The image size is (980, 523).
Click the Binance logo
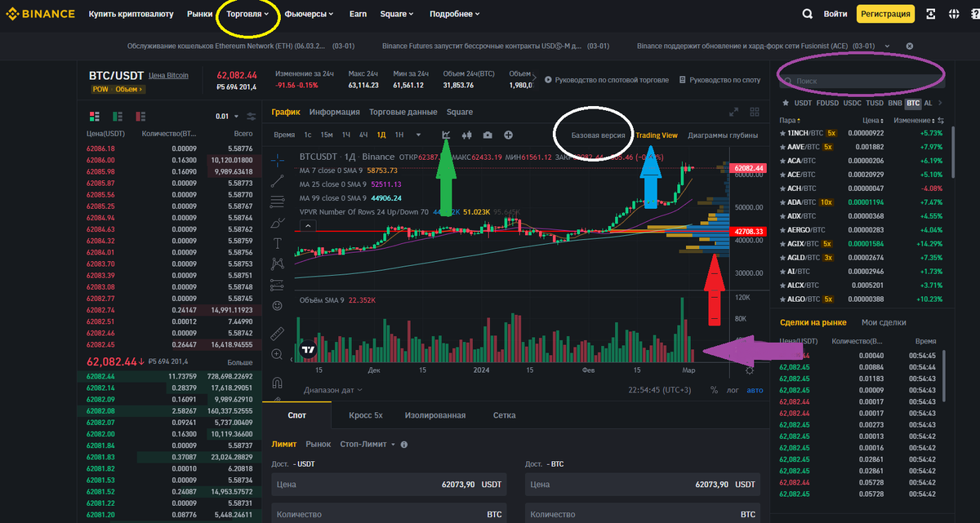click(x=41, y=14)
